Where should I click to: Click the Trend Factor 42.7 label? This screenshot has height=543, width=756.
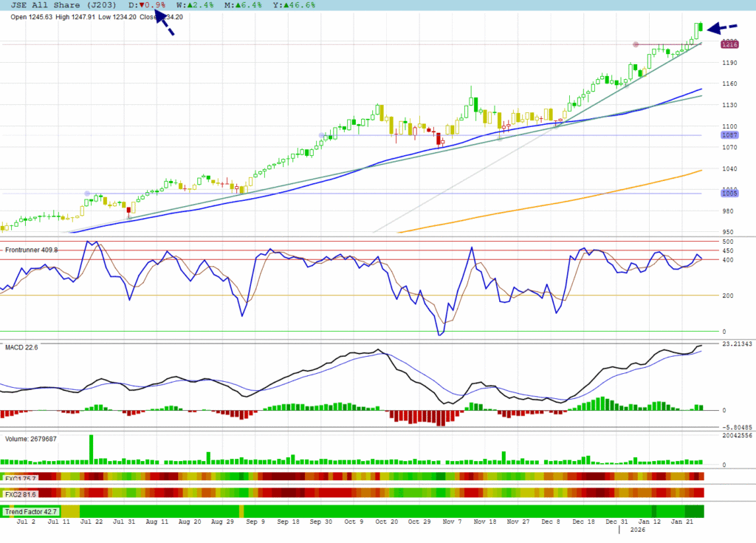pos(31,511)
